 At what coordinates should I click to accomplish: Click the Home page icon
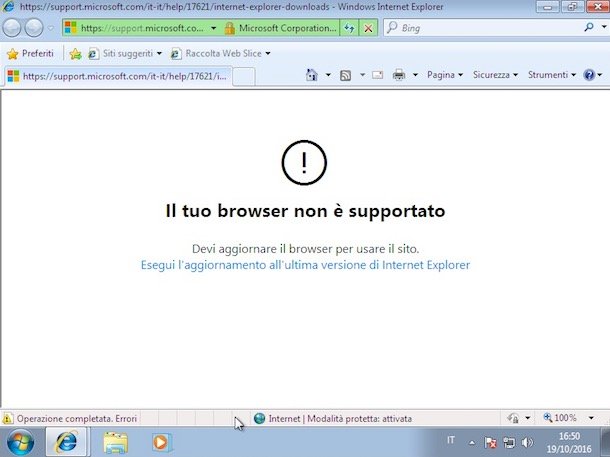(312, 75)
